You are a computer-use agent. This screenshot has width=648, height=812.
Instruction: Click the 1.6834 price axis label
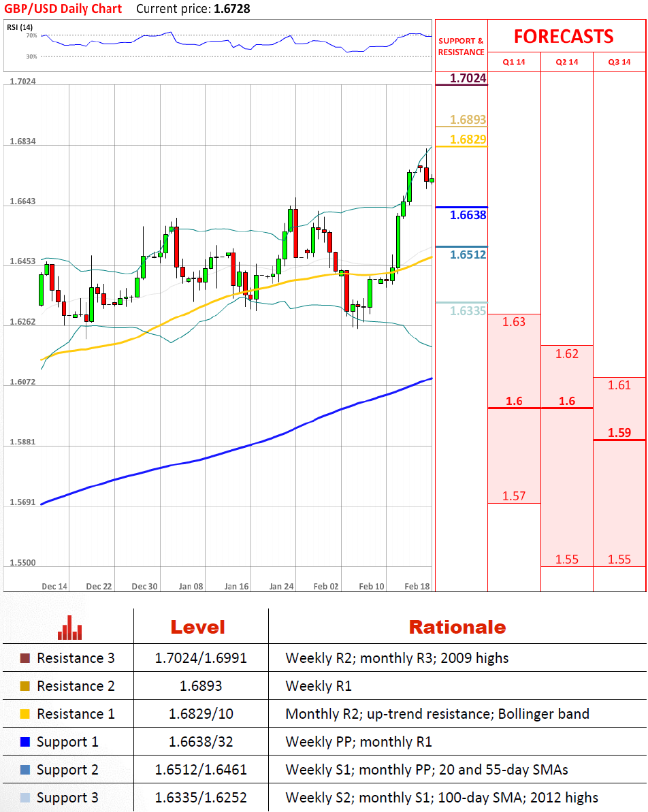point(22,142)
